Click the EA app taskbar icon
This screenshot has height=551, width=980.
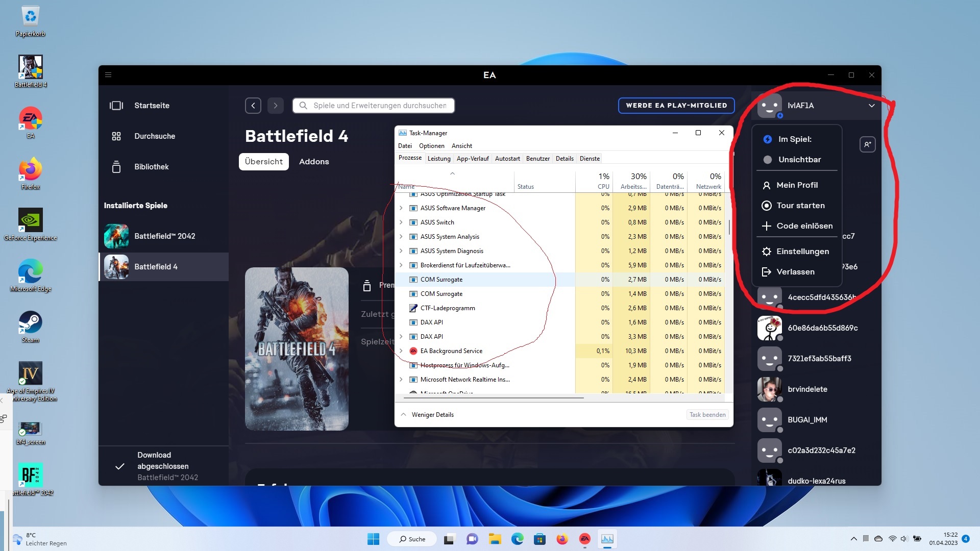pyautogui.click(x=585, y=539)
